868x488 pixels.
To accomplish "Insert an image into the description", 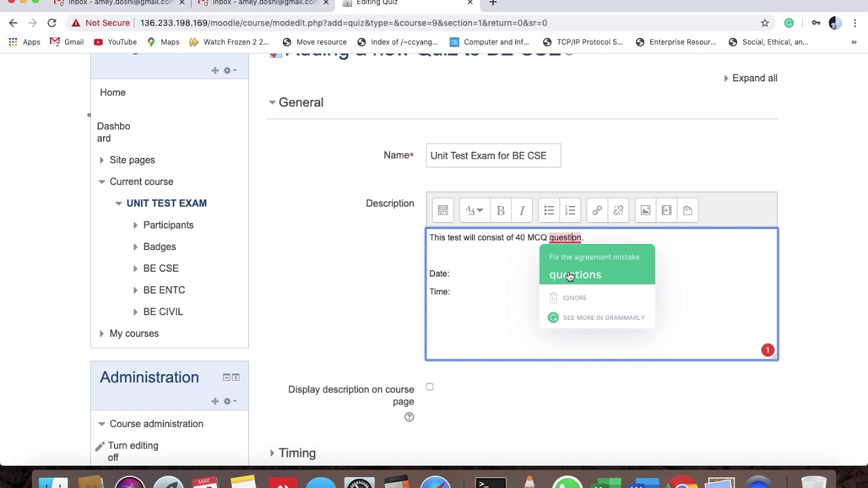I will pyautogui.click(x=646, y=210).
